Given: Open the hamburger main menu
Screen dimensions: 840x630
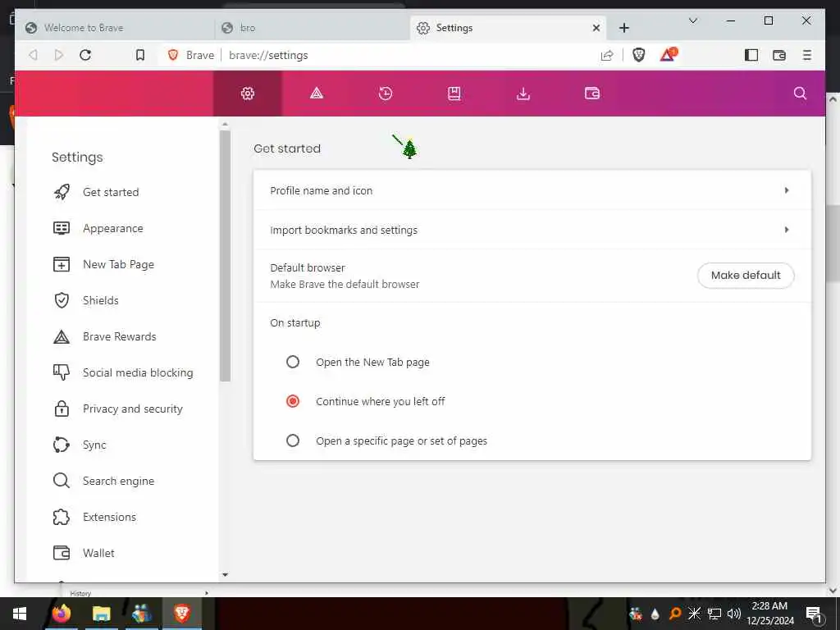Looking at the screenshot, I should tap(807, 55).
